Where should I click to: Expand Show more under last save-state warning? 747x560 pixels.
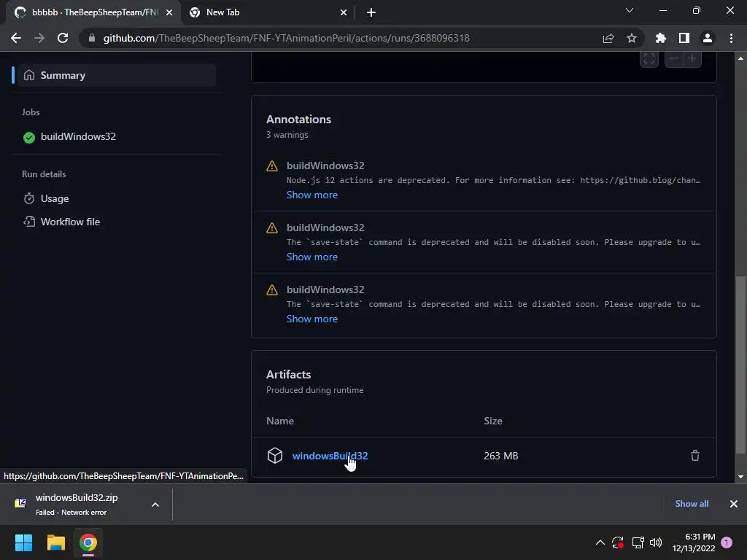click(x=312, y=319)
